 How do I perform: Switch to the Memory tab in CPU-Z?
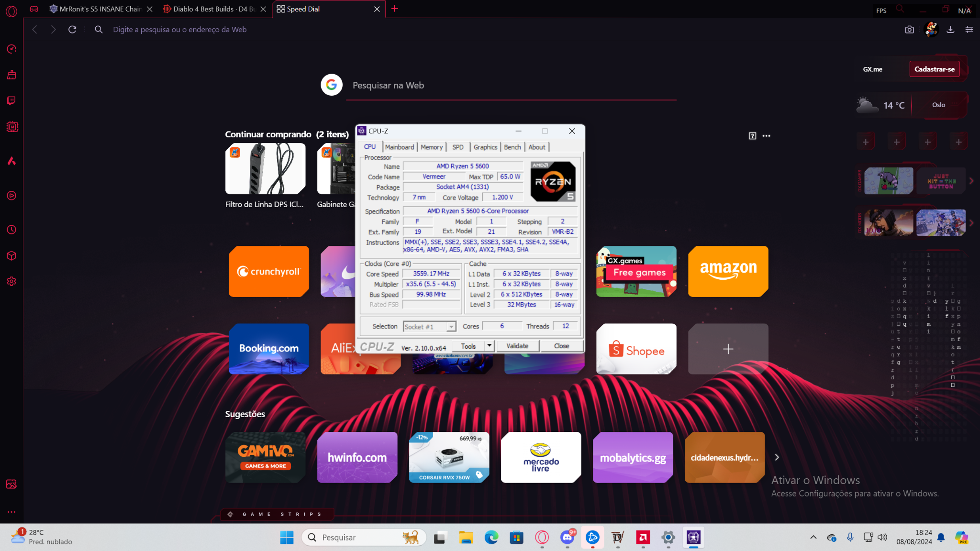(432, 147)
